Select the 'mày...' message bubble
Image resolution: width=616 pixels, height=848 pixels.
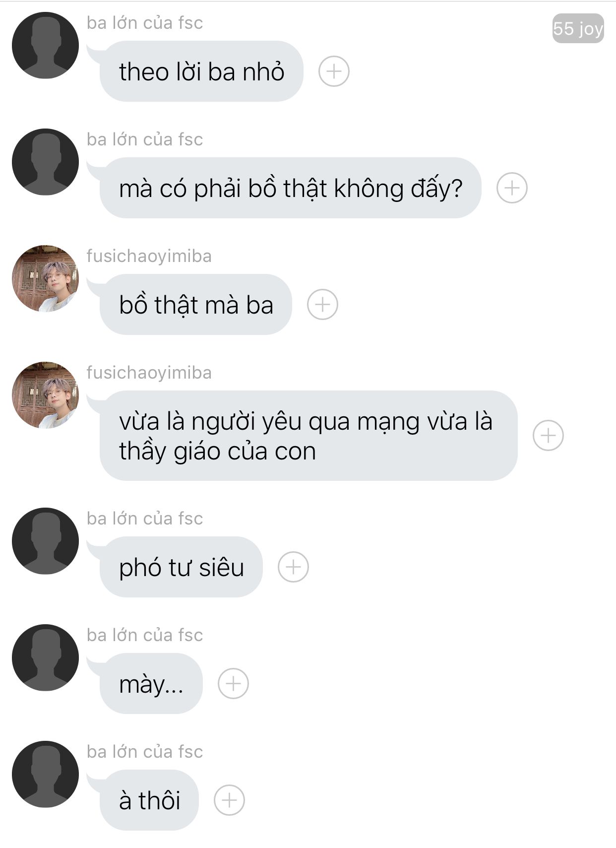151,683
